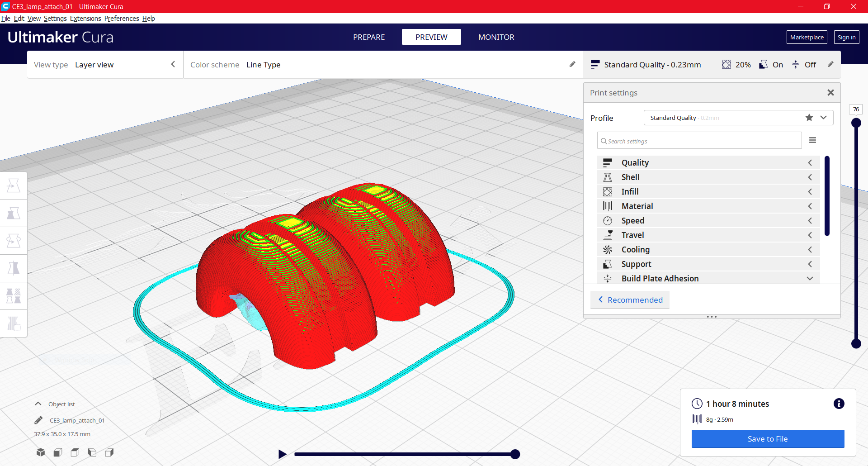
Task: Open the print info details icon
Action: (x=839, y=404)
